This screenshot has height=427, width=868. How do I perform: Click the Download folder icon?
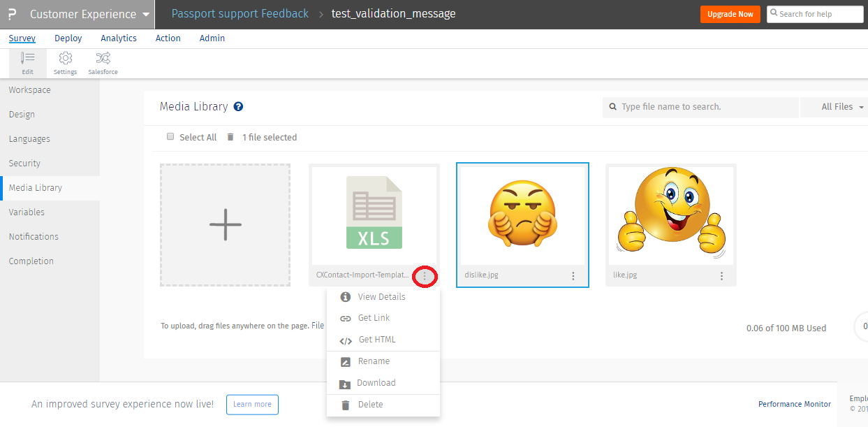pos(345,384)
